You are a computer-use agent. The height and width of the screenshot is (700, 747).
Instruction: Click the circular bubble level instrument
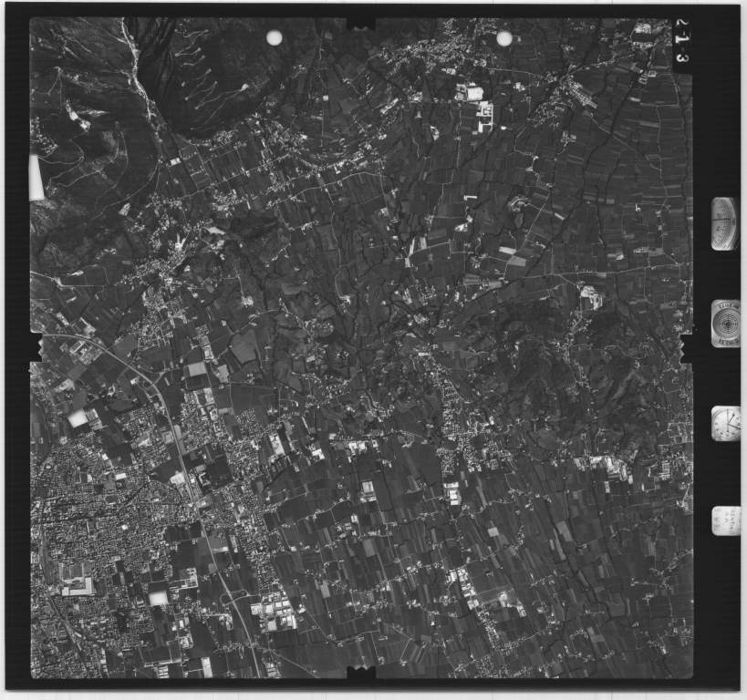click(x=726, y=324)
